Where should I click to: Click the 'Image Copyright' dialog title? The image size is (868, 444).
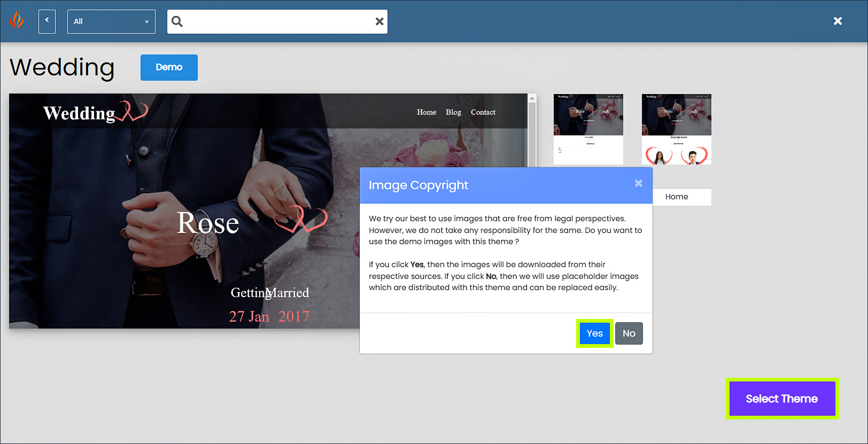(418, 185)
